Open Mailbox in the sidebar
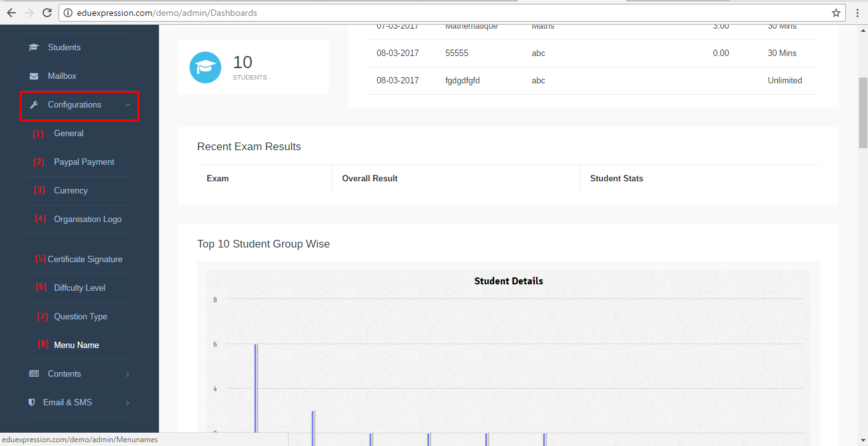Viewport: 868px width, 446px height. (62, 76)
